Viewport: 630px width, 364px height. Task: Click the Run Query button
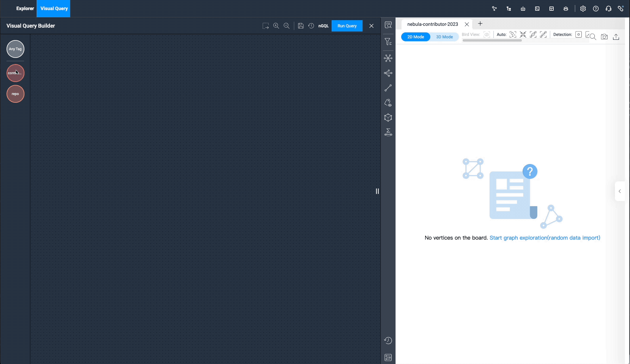[x=347, y=26]
